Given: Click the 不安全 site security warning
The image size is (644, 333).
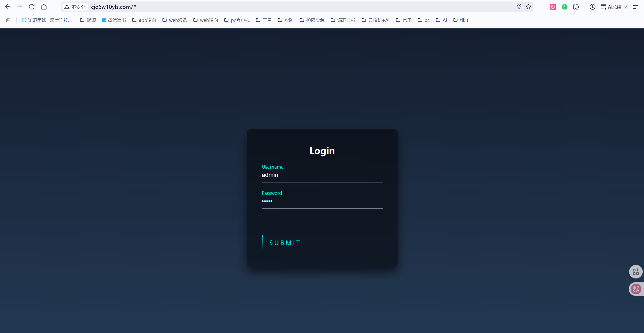Looking at the screenshot, I should coord(75,7).
